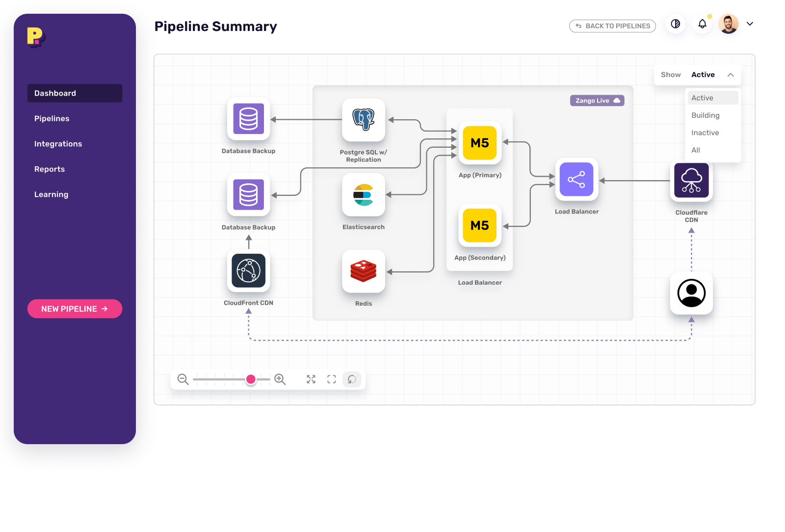The width and height of the screenshot is (785, 532).
Task: Select Inactive in the filter list
Action: tap(705, 133)
